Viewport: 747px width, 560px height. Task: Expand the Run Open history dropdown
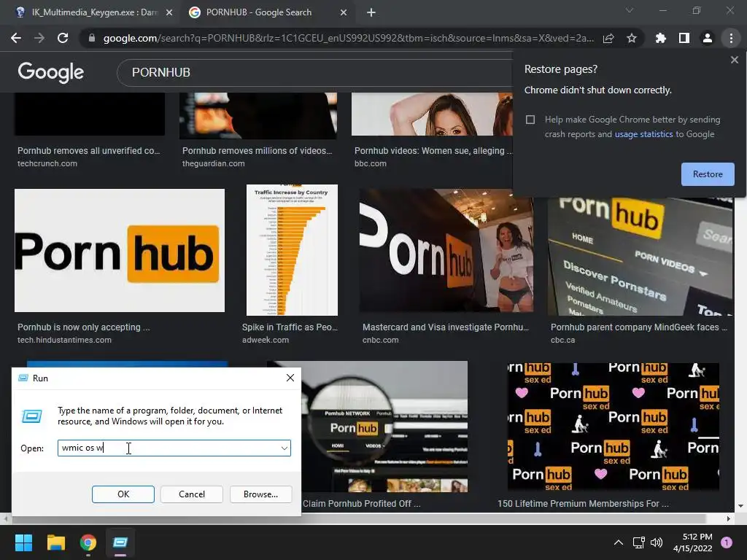click(285, 448)
